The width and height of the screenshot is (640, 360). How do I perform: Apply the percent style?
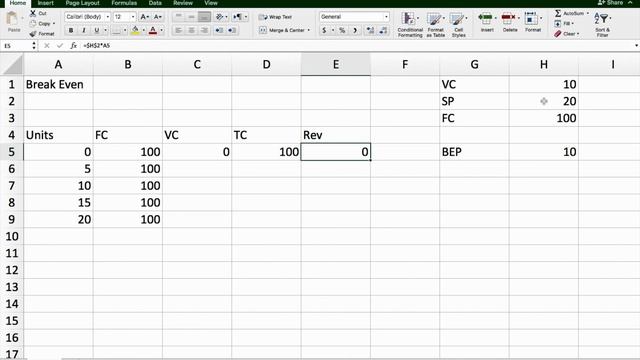click(x=342, y=30)
